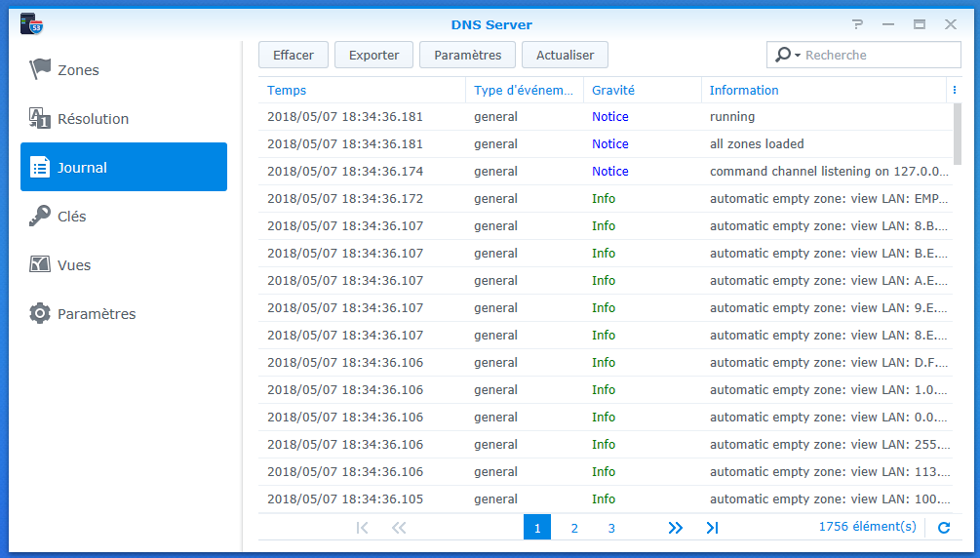This screenshot has width=980, height=558.
Task: Click the Résolution sidebar icon
Action: (40, 119)
